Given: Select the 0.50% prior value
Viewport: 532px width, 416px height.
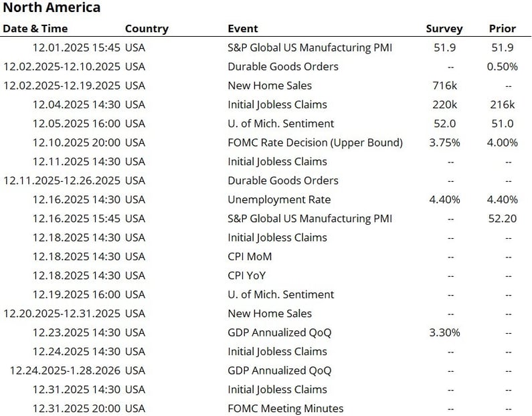Looking at the screenshot, I should (502, 66).
